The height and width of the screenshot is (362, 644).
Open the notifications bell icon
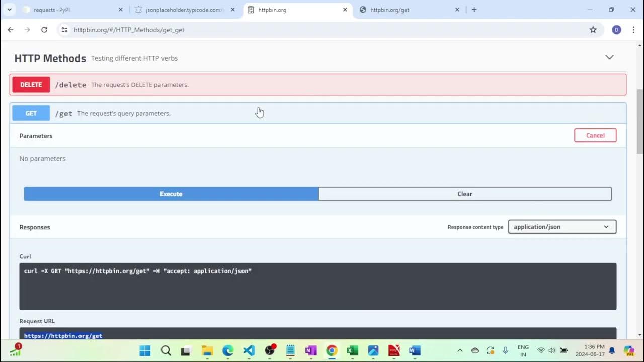click(x=612, y=350)
